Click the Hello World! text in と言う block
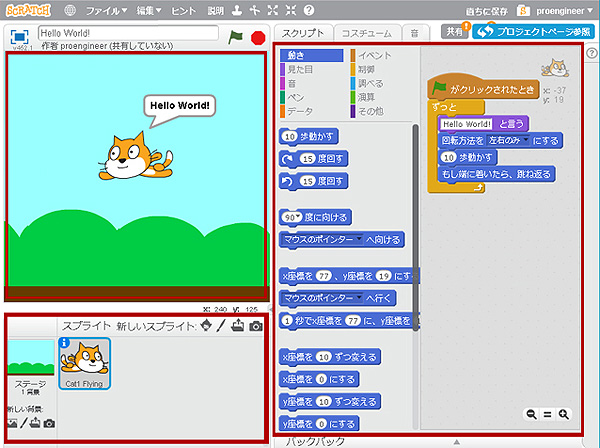Viewport: 600px width, 448px height. pyautogui.click(x=466, y=124)
